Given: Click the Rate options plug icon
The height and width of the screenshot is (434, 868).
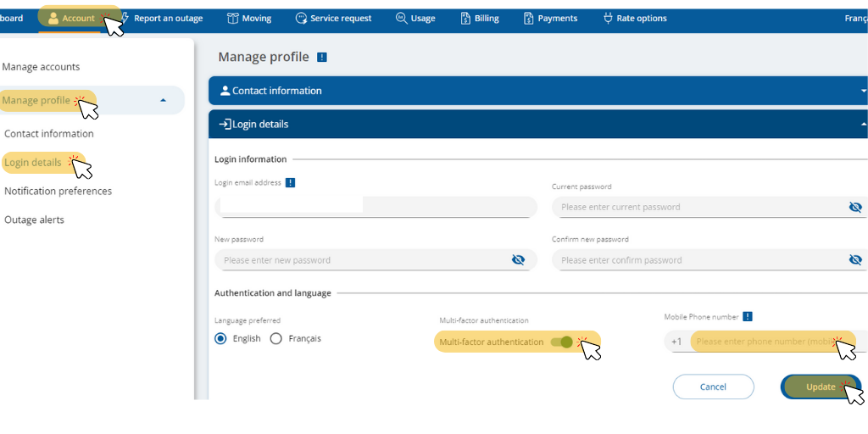Looking at the screenshot, I should (x=608, y=19).
